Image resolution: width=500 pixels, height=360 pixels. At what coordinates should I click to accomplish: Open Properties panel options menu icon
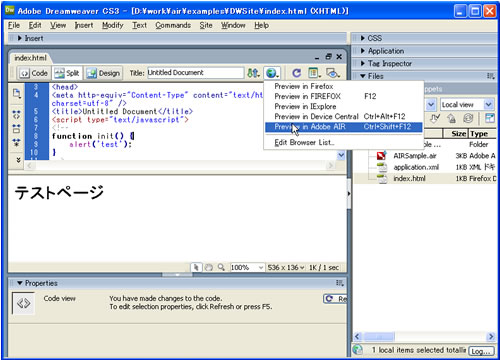(x=340, y=283)
